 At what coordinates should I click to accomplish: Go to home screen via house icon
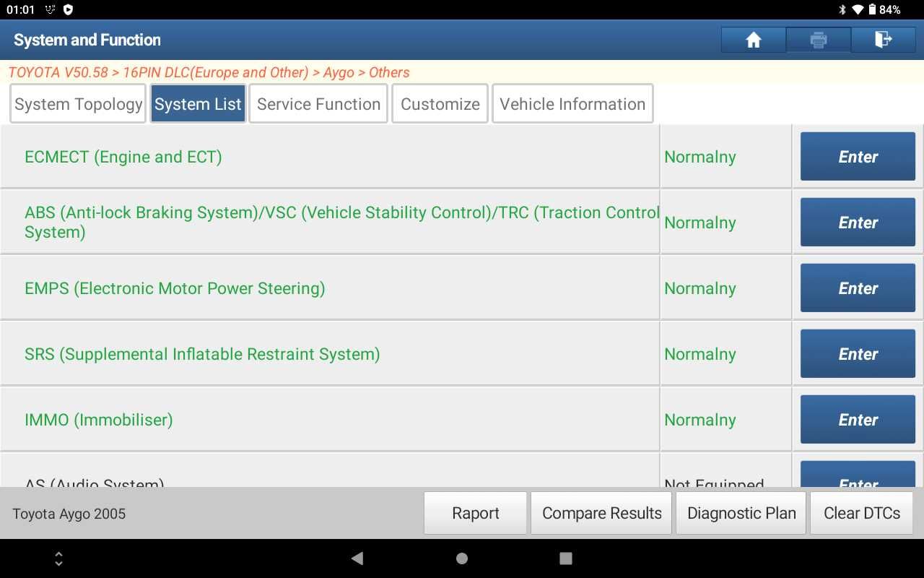tap(754, 40)
